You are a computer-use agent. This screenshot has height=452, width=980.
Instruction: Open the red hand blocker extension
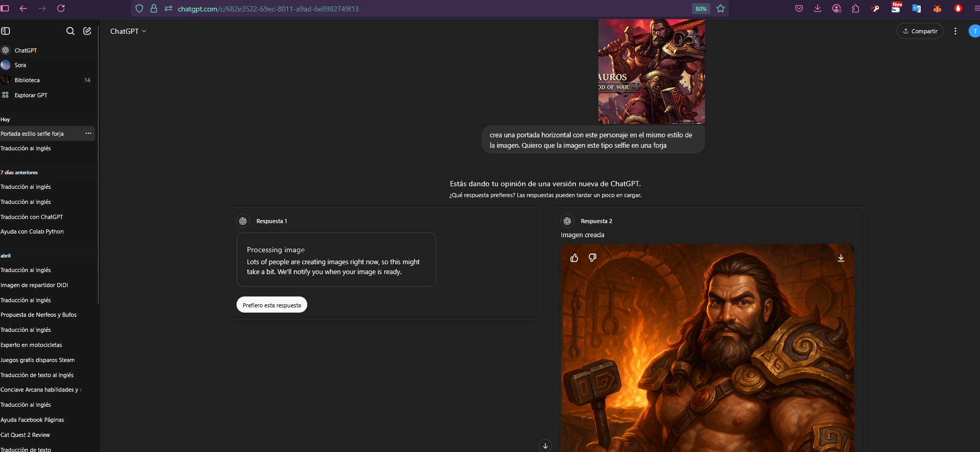[958, 8]
